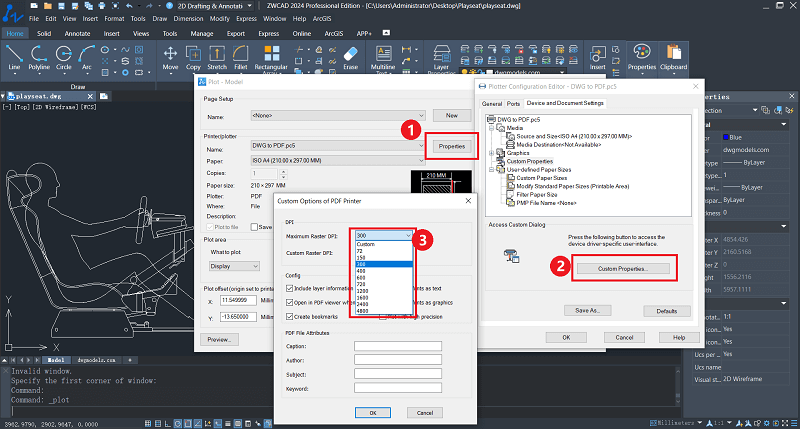Image resolution: width=800 pixels, height=429 pixels.
Task: Pick the Move tool in ribbon
Action: pyautogui.click(x=170, y=53)
